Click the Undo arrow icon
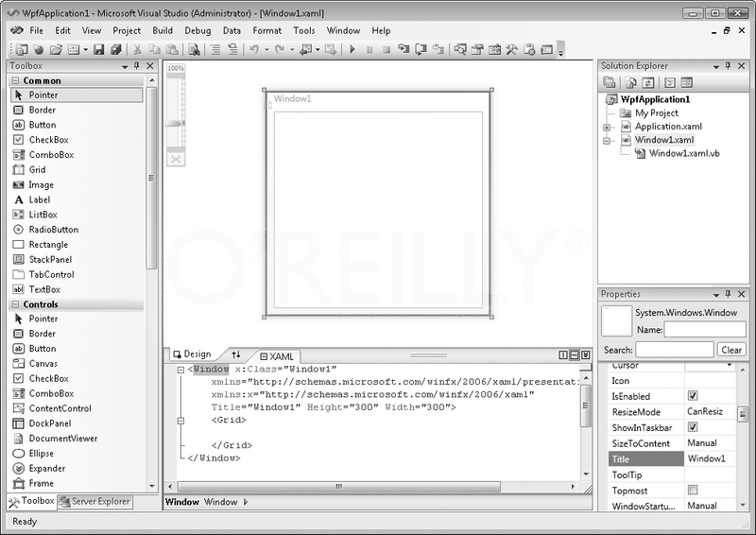Image resolution: width=756 pixels, height=535 pixels. 254,49
